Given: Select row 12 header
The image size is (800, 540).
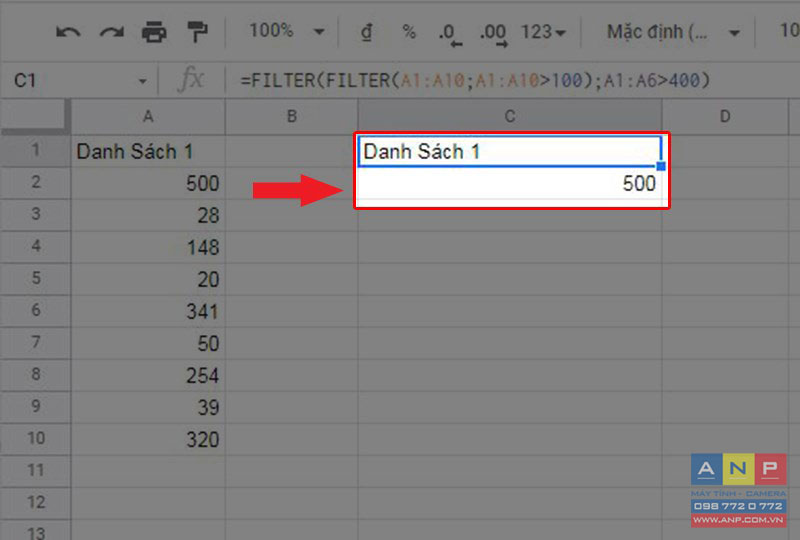Looking at the screenshot, I should click(35, 503).
